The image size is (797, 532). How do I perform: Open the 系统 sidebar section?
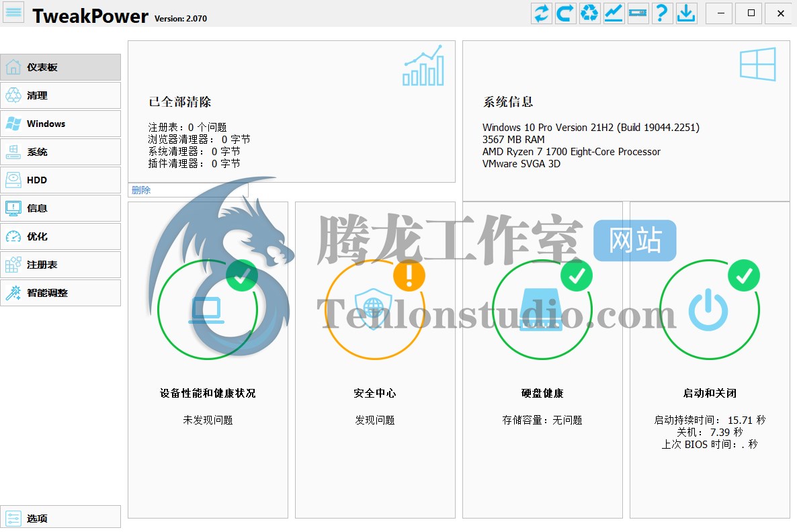tap(60, 152)
